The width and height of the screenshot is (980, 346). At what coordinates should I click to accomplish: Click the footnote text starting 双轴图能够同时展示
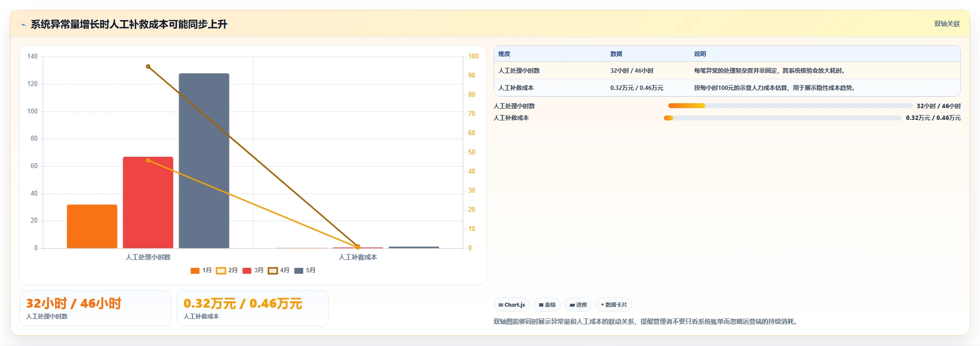[646, 321]
